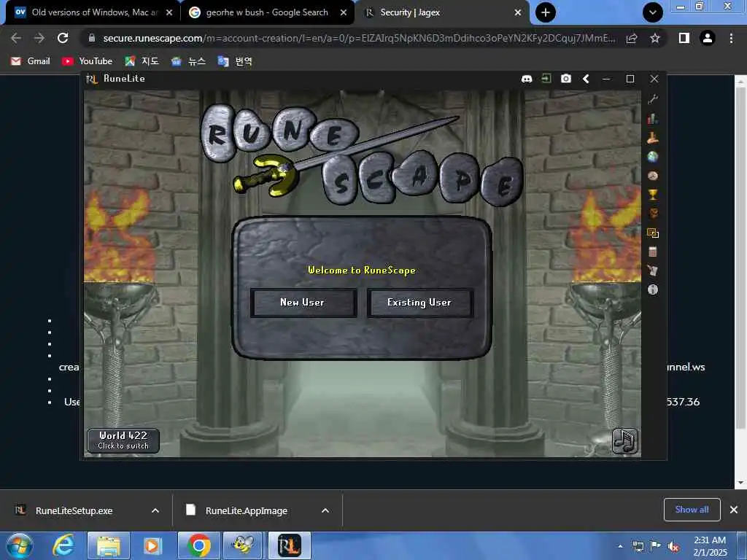Open the Screen Markers overlay icon

click(x=653, y=233)
